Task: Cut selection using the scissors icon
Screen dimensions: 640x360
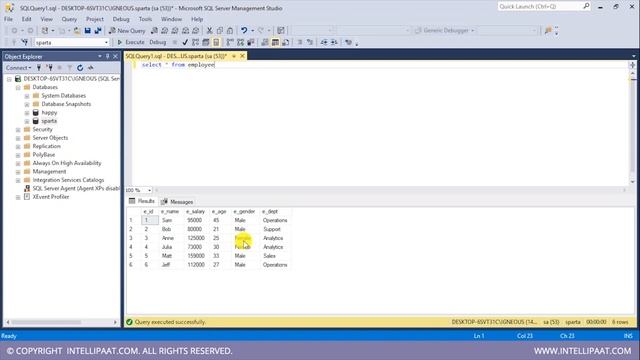Action: click(x=209, y=31)
